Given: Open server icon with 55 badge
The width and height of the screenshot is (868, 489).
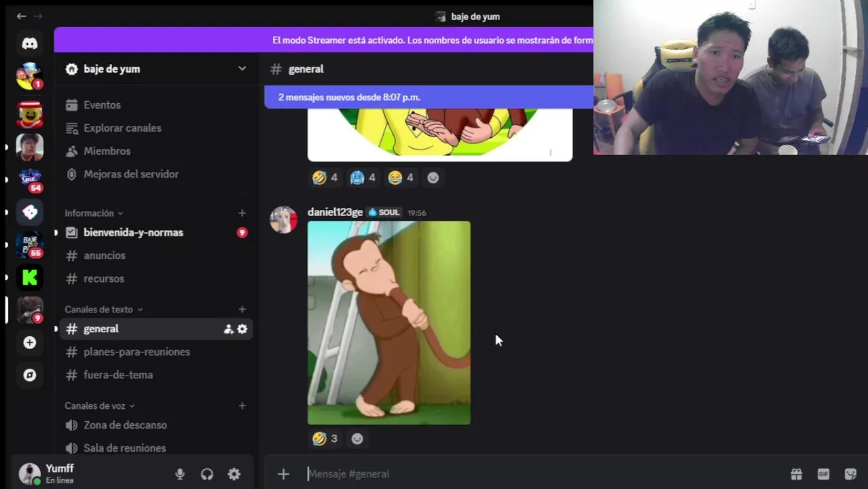Looking at the screenshot, I should tap(29, 244).
